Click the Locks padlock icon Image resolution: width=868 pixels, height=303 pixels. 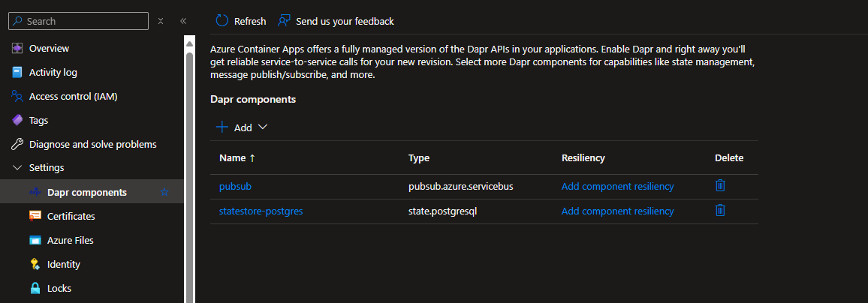click(35, 288)
